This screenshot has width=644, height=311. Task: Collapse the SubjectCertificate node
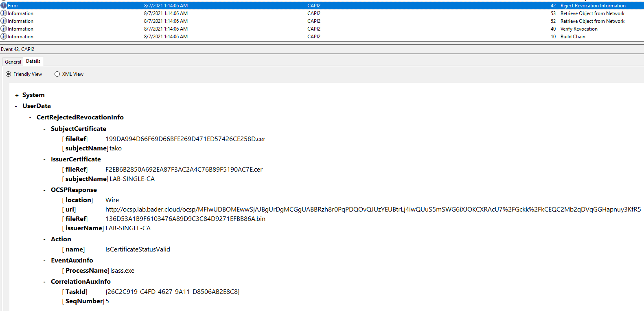45,129
